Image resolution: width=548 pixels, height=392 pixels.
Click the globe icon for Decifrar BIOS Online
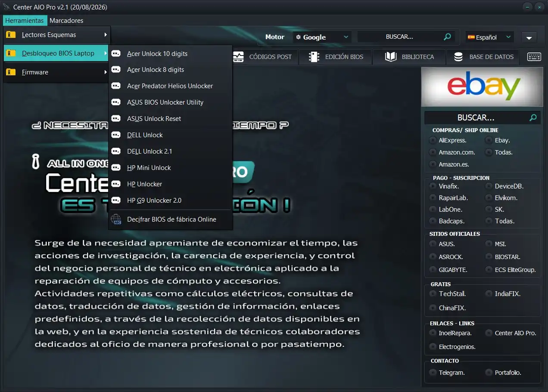(116, 219)
